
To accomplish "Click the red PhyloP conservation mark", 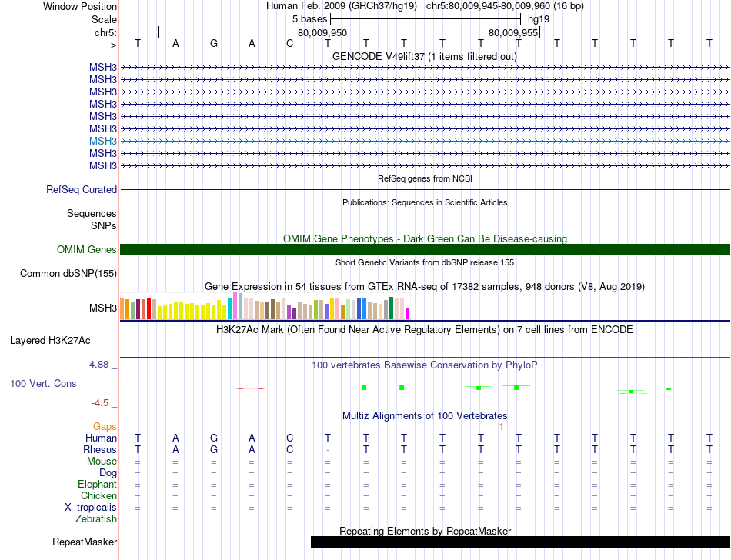I will click(x=251, y=388).
